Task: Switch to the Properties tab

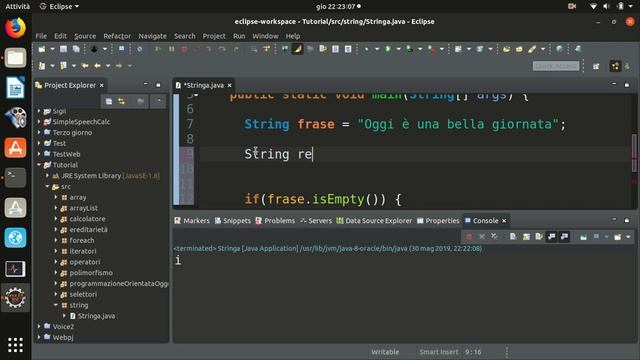Action: (438, 221)
